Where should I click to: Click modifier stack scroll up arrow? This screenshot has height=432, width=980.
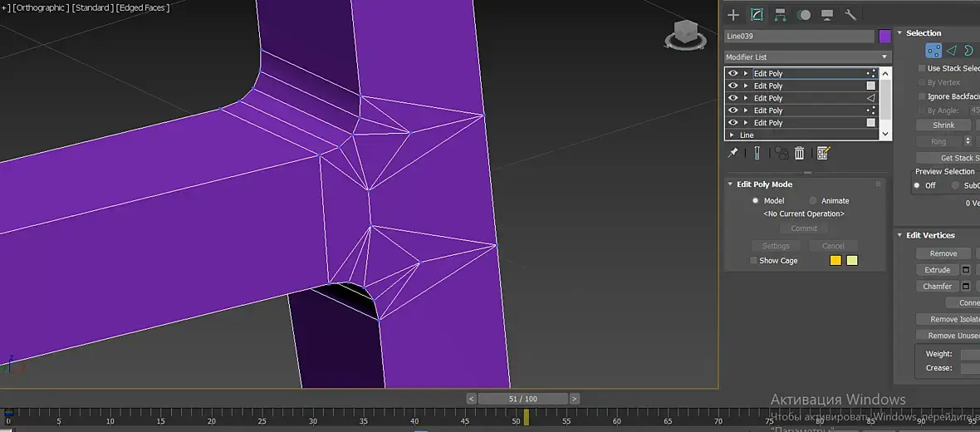pyautogui.click(x=885, y=74)
